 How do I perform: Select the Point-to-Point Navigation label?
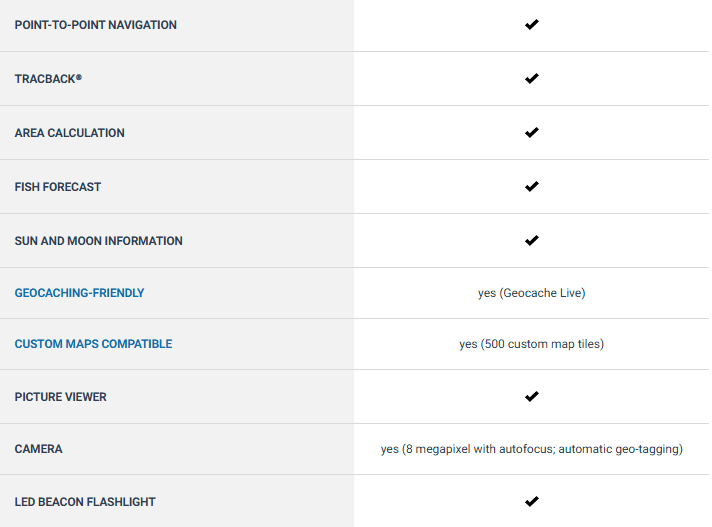pyautogui.click(x=96, y=25)
